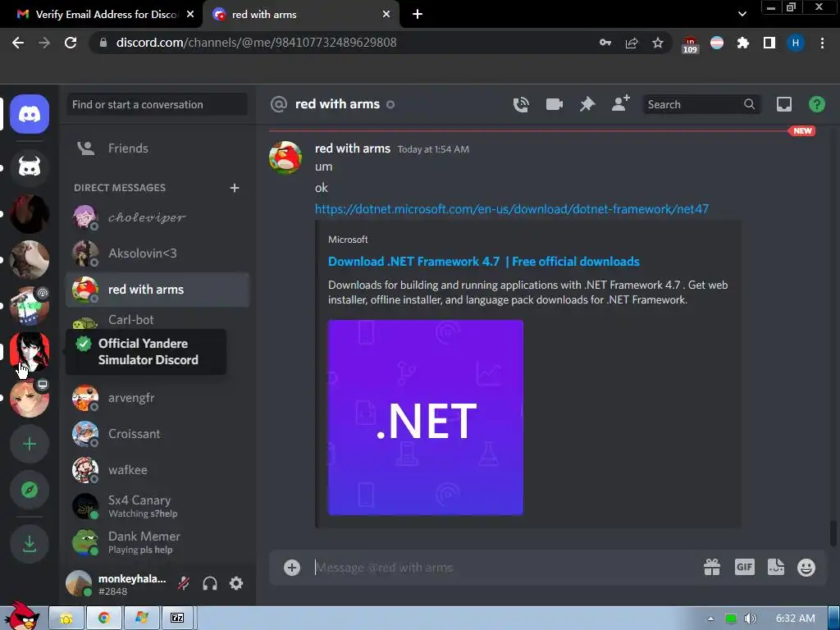Image resolution: width=840 pixels, height=630 pixels.
Task: Click the Friends entry
Action: coord(157,148)
